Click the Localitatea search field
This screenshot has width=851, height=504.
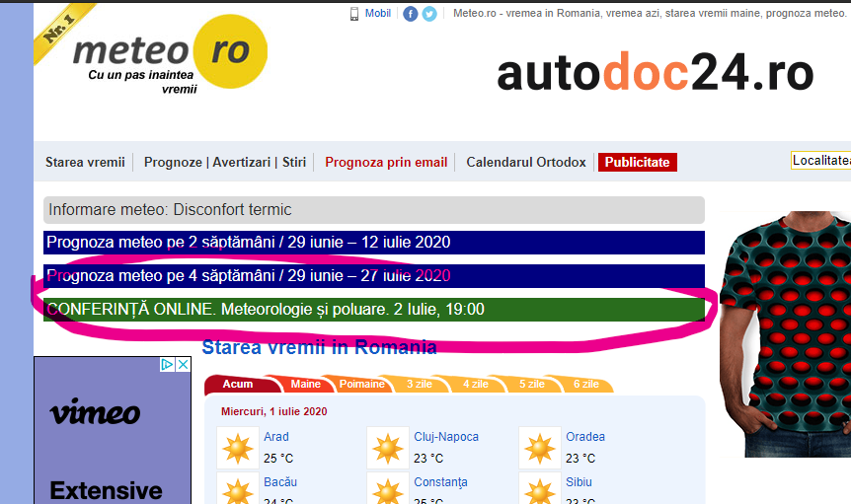(820, 161)
